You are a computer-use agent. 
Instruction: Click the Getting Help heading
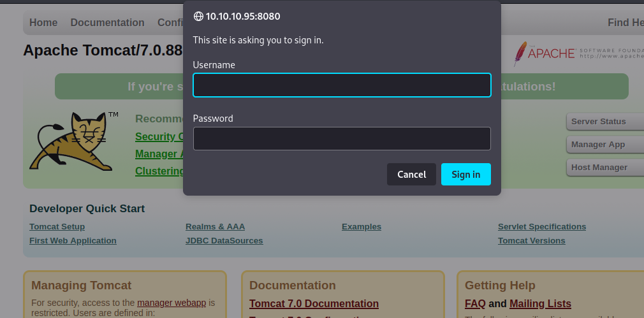pyautogui.click(x=500, y=285)
